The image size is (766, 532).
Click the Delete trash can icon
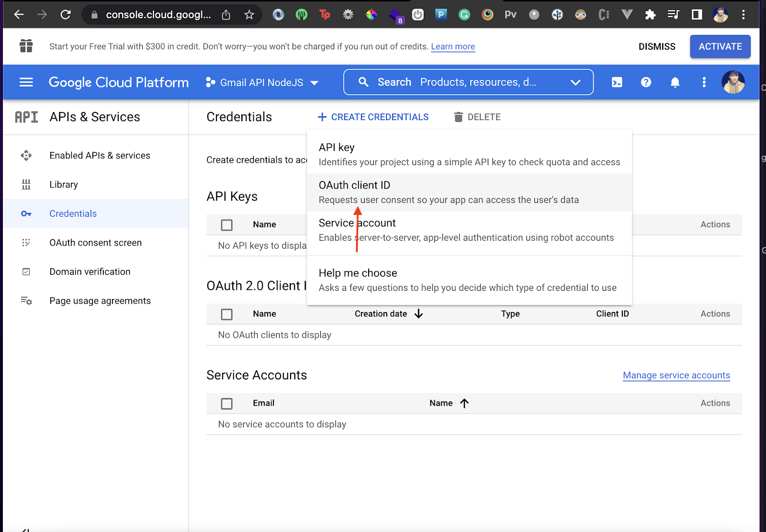coord(458,117)
